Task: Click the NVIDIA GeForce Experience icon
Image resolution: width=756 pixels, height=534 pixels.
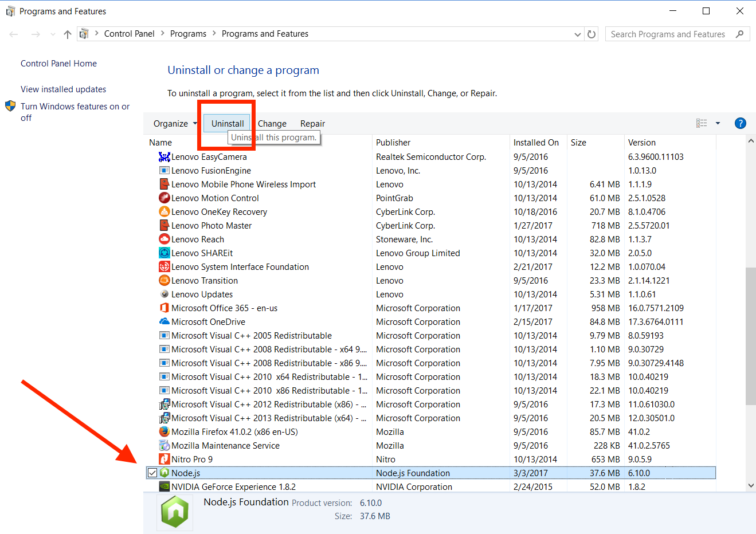Action: 164,486
